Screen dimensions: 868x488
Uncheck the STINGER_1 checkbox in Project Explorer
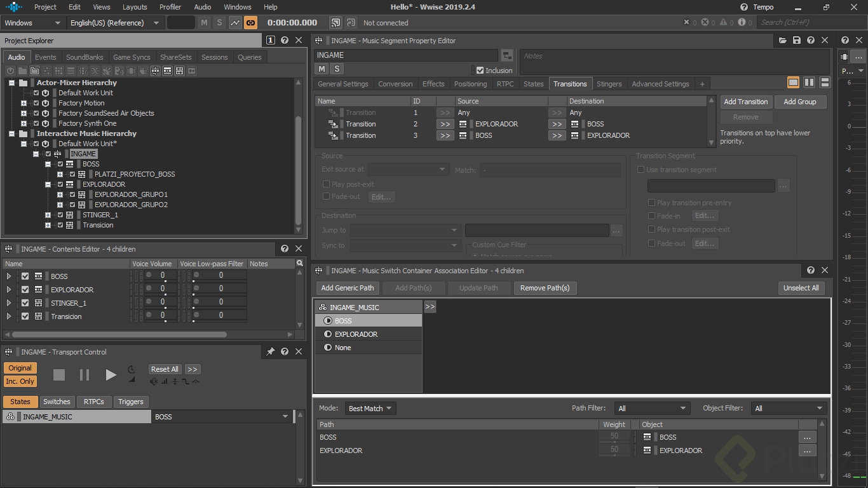(60, 215)
